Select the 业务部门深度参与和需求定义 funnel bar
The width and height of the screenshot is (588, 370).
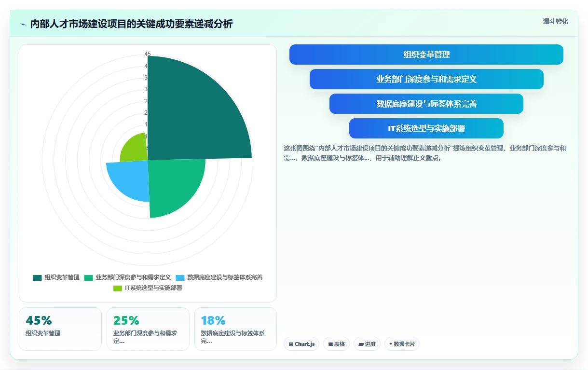click(x=426, y=79)
